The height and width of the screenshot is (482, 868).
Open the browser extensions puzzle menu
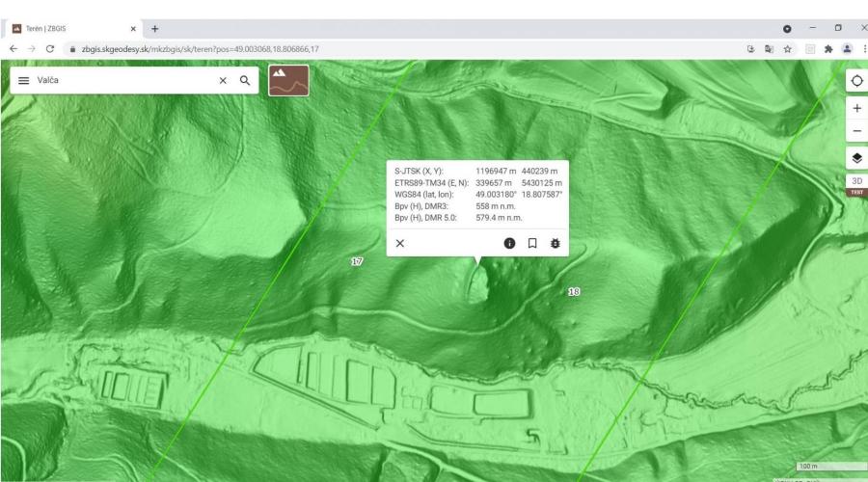pos(828,49)
